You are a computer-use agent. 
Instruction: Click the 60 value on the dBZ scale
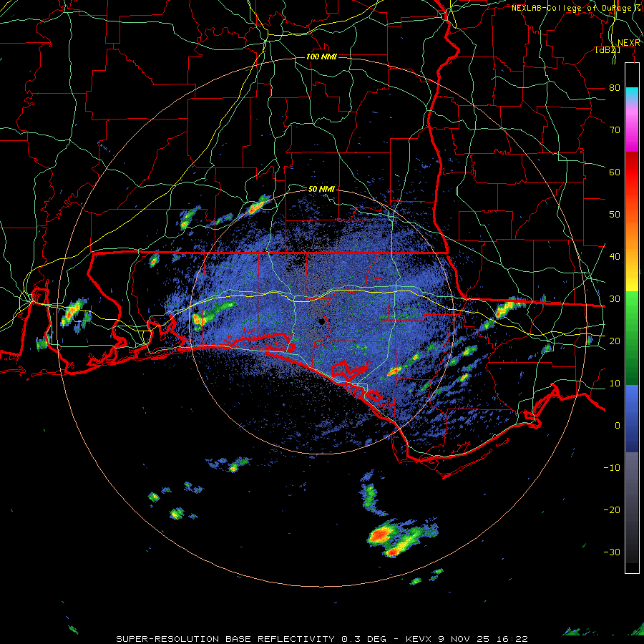tap(615, 172)
